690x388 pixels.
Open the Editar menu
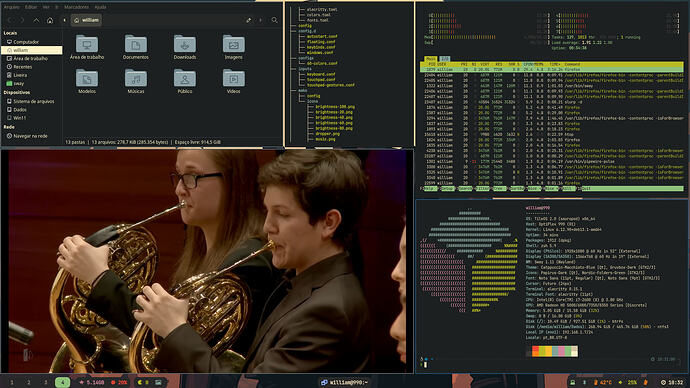click(x=31, y=7)
